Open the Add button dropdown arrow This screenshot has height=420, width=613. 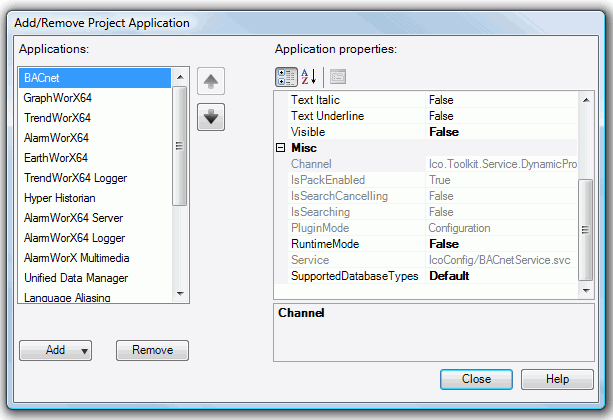click(84, 351)
